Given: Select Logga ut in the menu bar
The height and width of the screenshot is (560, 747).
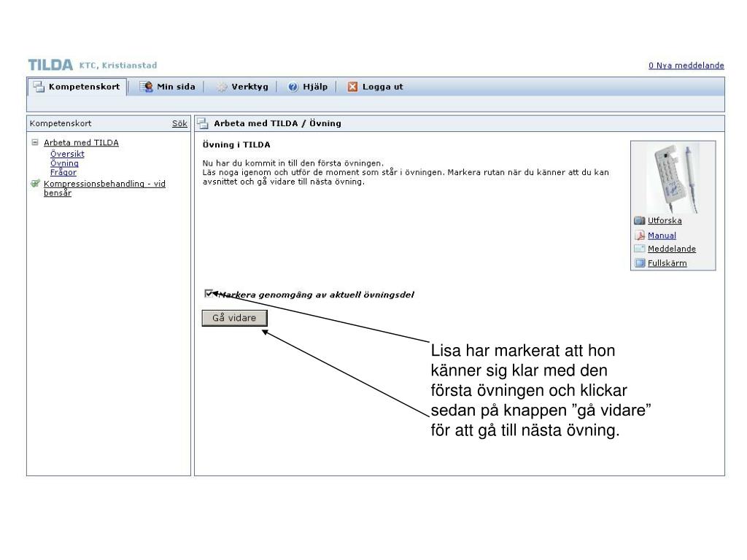Looking at the screenshot, I should [376, 87].
